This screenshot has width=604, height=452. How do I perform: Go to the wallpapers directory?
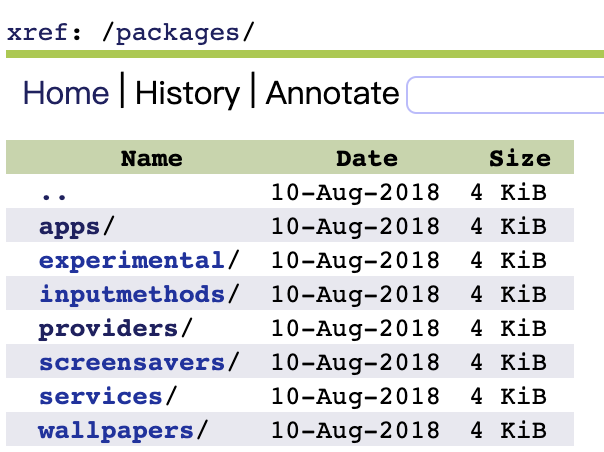pos(115,431)
